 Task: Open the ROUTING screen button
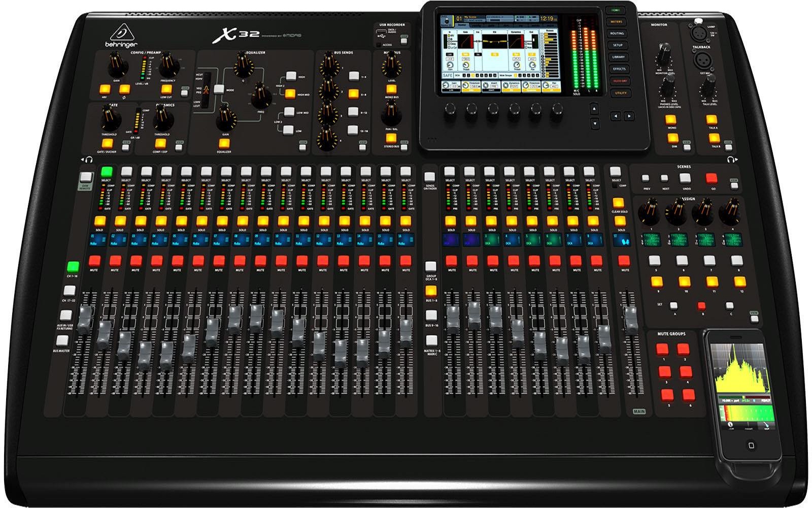[x=617, y=34]
